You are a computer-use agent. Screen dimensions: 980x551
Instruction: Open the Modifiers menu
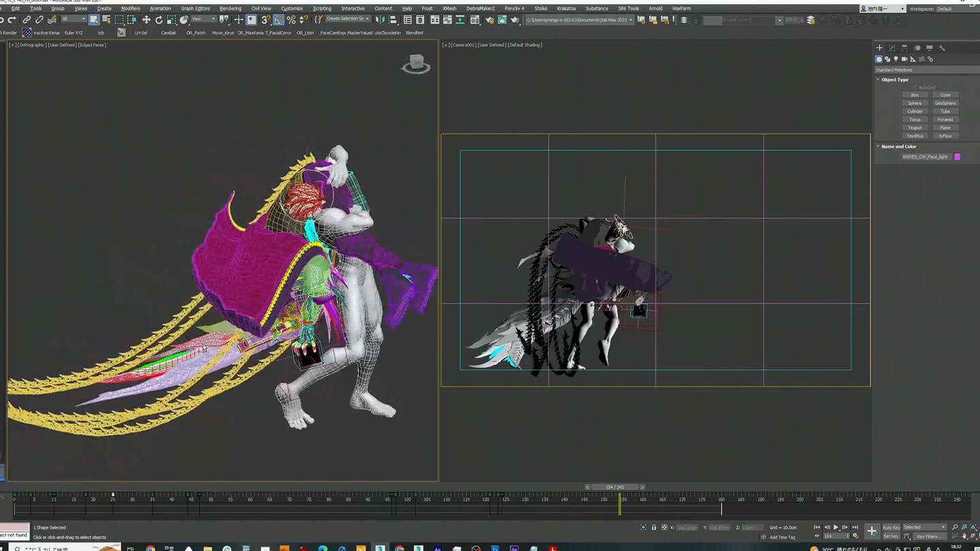130,9
